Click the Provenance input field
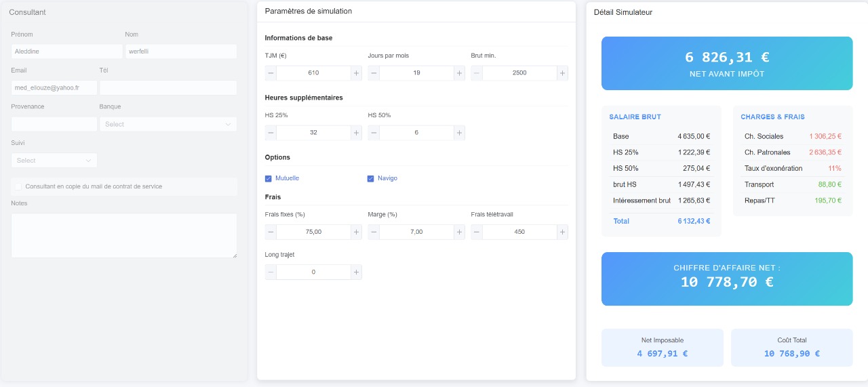 point(54,124)
